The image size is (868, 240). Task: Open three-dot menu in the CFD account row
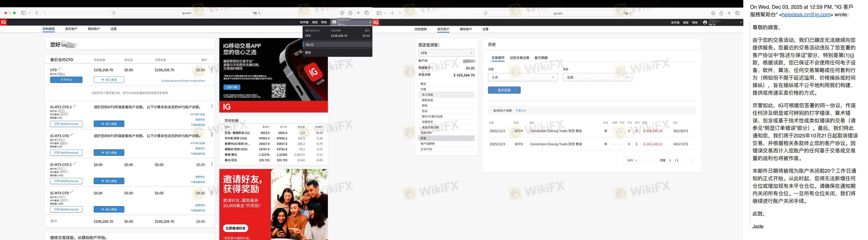[212, 70]
